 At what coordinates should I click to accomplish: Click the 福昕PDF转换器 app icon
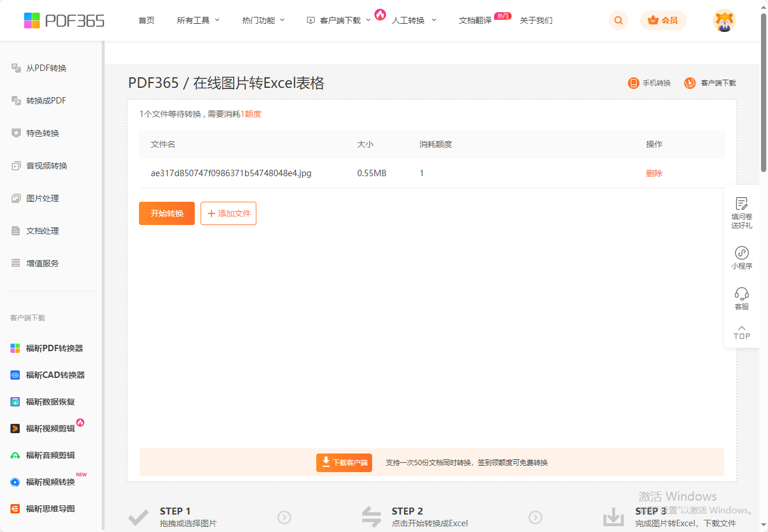pos(15,348)
